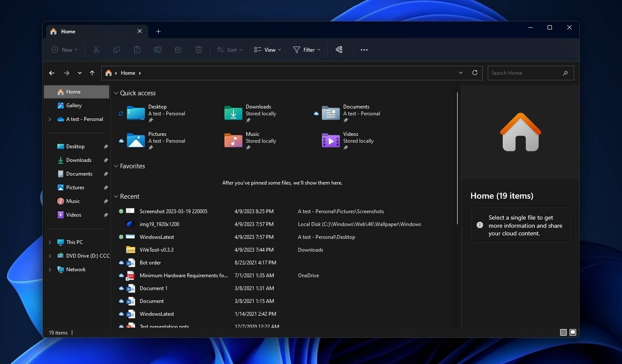Click the Back navigation button
The height and width of the screenshot is (364, 622).
(x=52, y=73)
